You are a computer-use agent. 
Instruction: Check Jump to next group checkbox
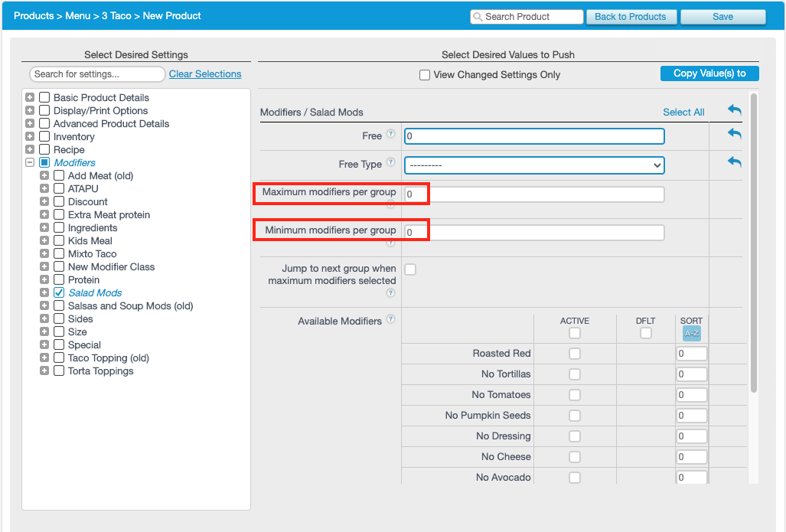(x=410, y=269)
